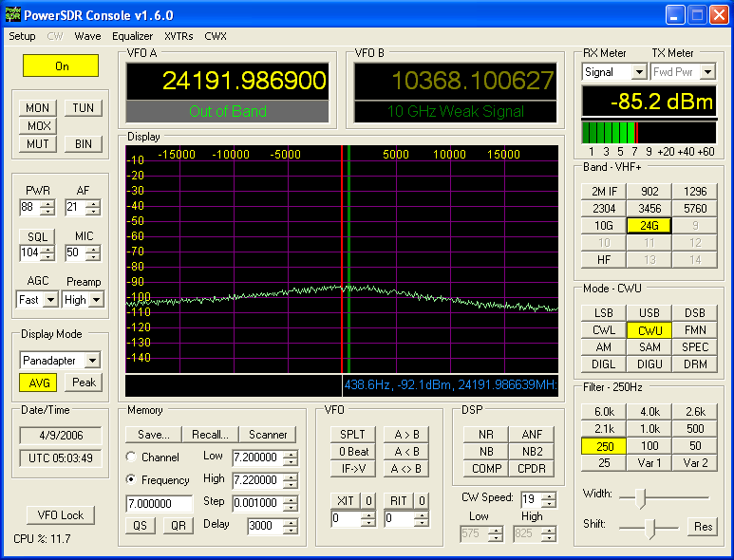Toggle AVG display averaging
734x560 pixels.
pyautogui.click(x=38, y=383)
